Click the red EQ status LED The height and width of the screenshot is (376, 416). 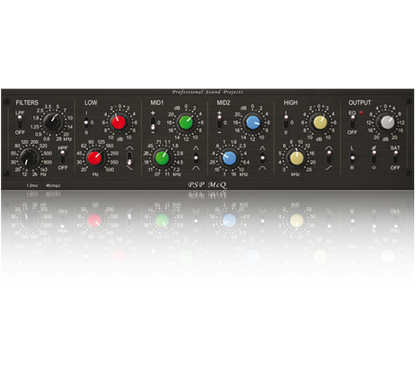(x=361, y=113)
